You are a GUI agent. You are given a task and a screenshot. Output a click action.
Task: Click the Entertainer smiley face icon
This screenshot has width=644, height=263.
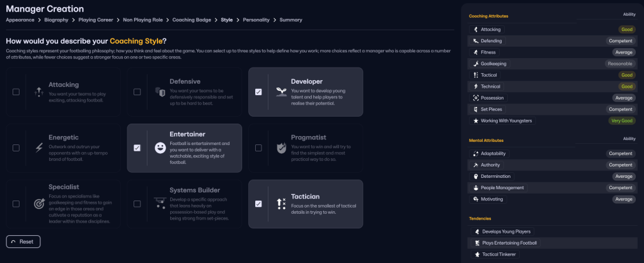(159, 148)
